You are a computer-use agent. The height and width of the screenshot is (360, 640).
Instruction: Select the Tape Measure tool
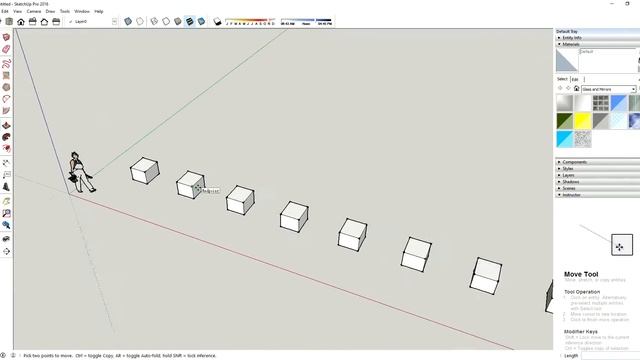click(x=6, y=163)
